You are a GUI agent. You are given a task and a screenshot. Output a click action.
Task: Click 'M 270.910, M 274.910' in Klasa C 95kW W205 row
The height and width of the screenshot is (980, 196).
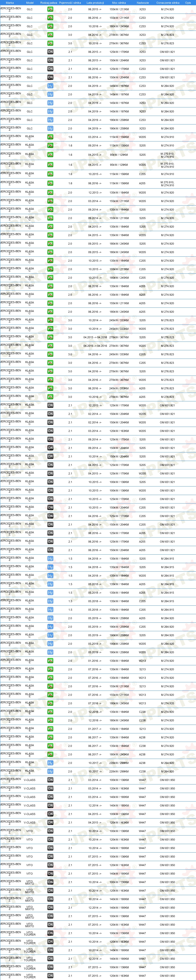tap(167, 165)
